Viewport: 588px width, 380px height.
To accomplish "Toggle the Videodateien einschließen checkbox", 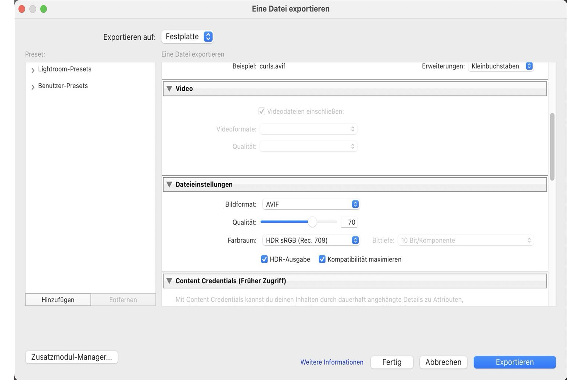I will pos(261,111).
